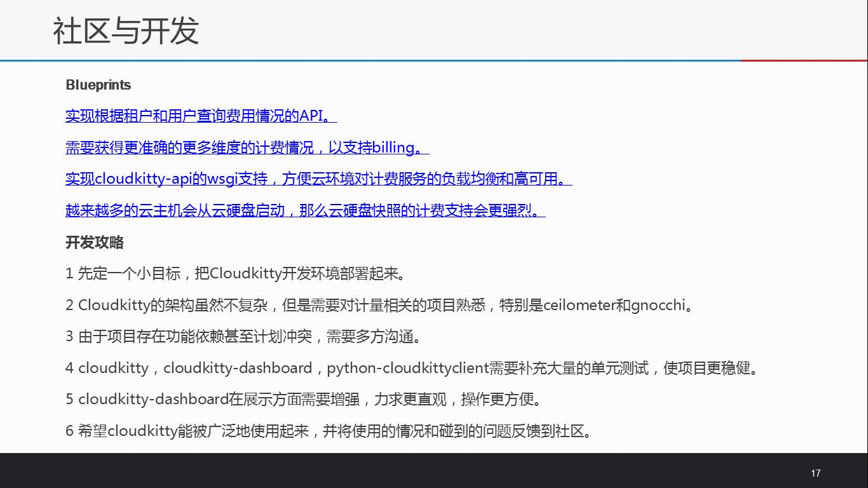Screen dimensions: 868x488
Task: Click the slide title 社区与开发
Action: [x=126, y=30]
